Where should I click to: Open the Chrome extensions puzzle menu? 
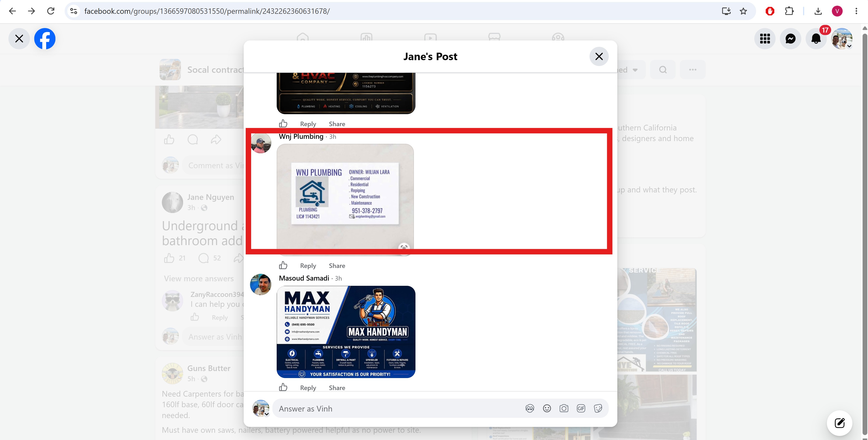point(789,11)
